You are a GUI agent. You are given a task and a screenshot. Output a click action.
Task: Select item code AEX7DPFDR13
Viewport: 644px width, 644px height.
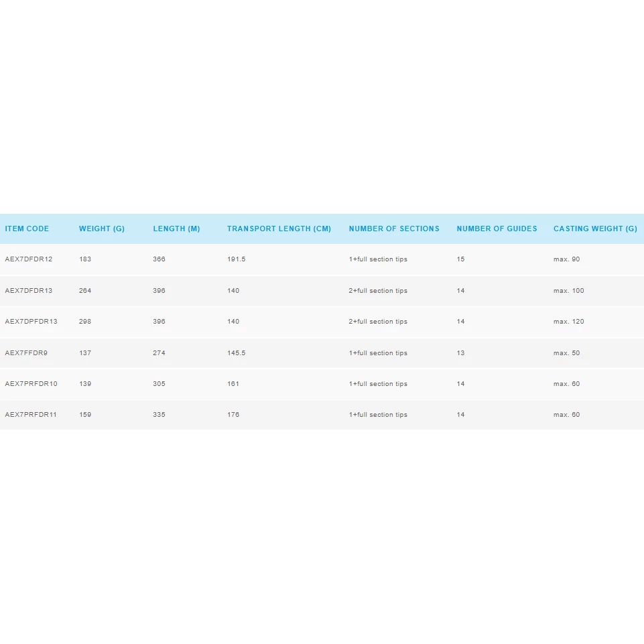[x=31, y=322]
